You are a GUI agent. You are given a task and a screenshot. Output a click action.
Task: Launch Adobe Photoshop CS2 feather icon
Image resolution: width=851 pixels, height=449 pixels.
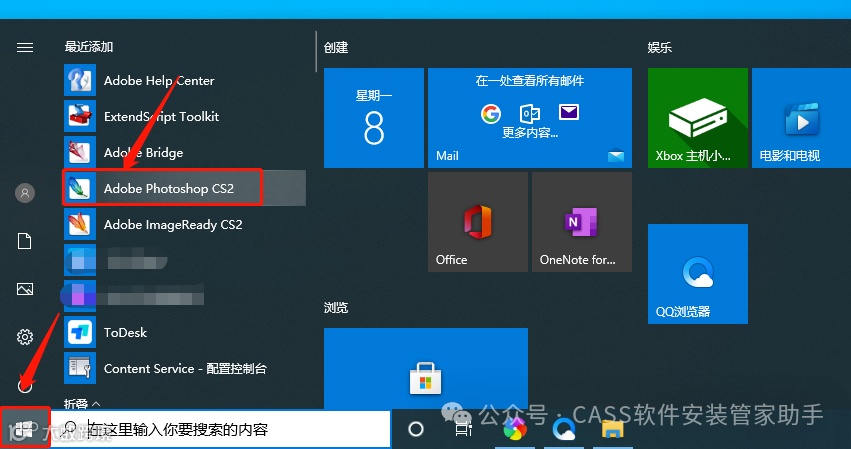point(80,188)
